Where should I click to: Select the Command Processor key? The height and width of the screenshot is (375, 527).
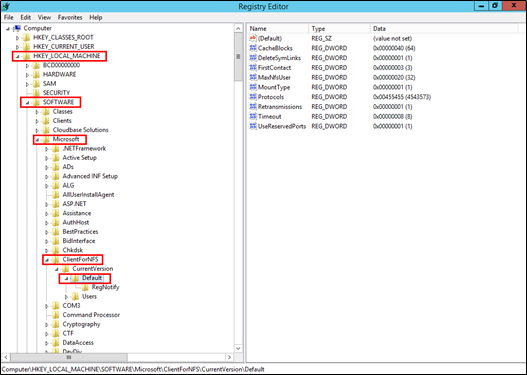91,315
